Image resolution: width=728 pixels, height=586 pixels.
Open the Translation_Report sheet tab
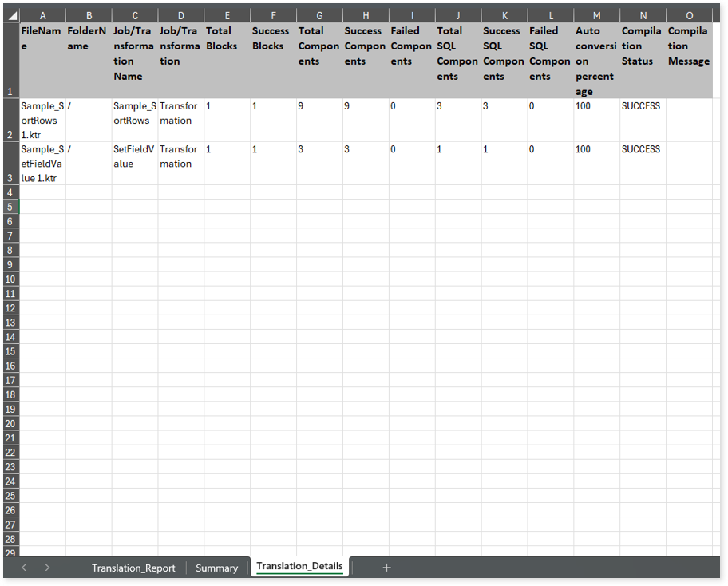click(133, 568)
